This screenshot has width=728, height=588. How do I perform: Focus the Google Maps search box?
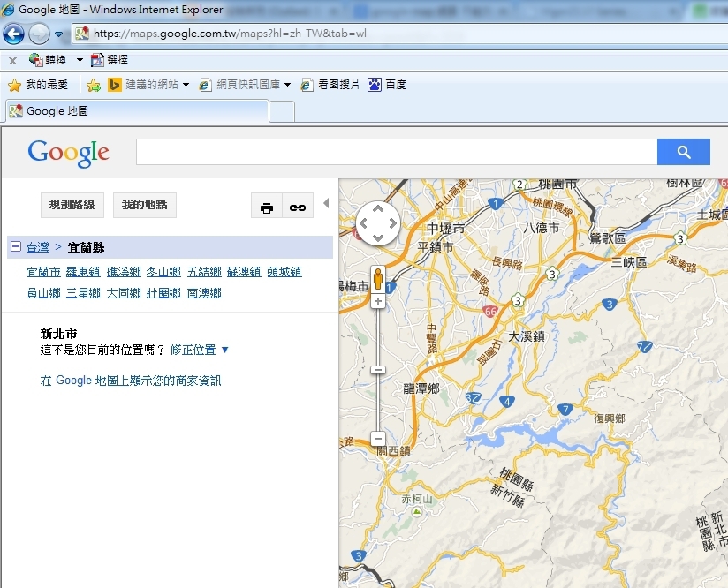(397, 152)
